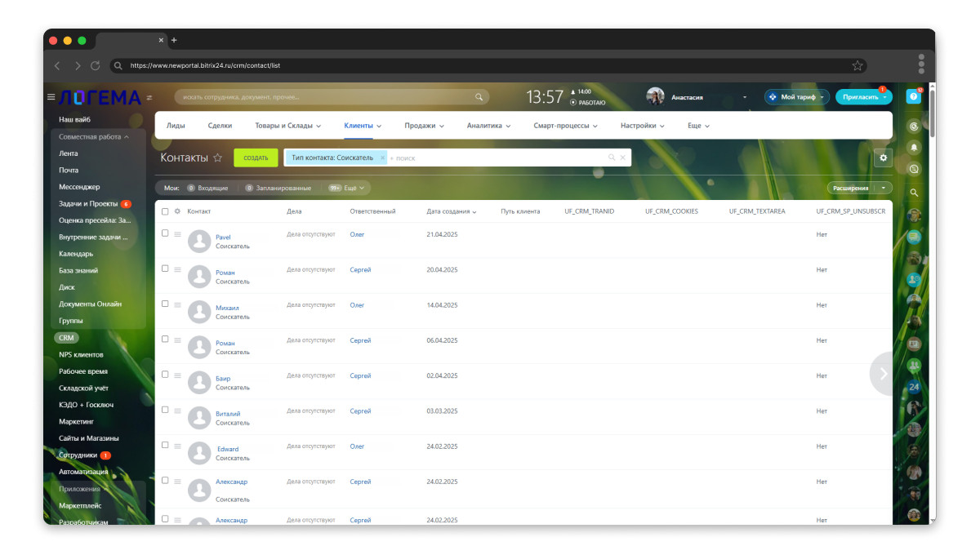Screen dimensions: 980x555
Task: Select the checkbox next to contact Баир
Action: point(165,375)
